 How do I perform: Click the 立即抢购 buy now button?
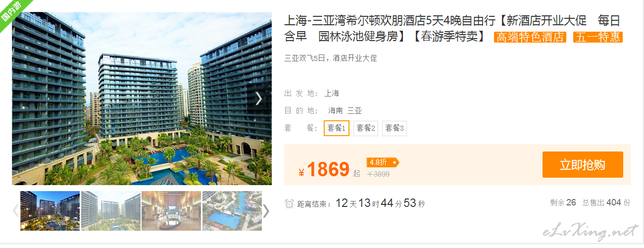pyautogui.click(x=583, y=165)
